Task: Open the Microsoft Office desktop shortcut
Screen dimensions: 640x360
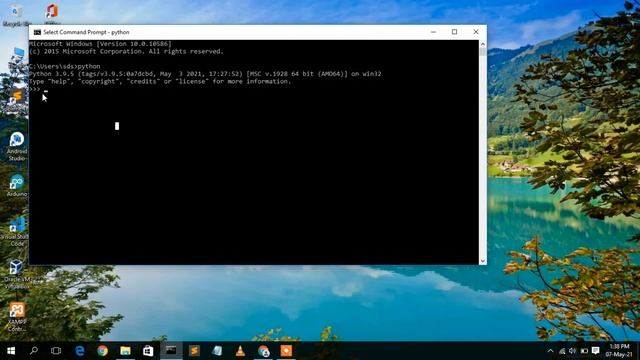Action: point(52,13)
